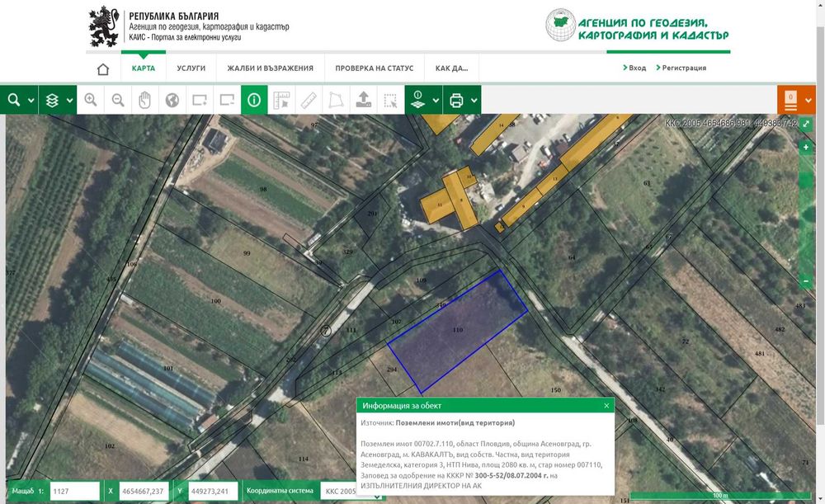This screenshot has width=825, height=504.
Task: Click the upload file icon
Action: point(363,100)
